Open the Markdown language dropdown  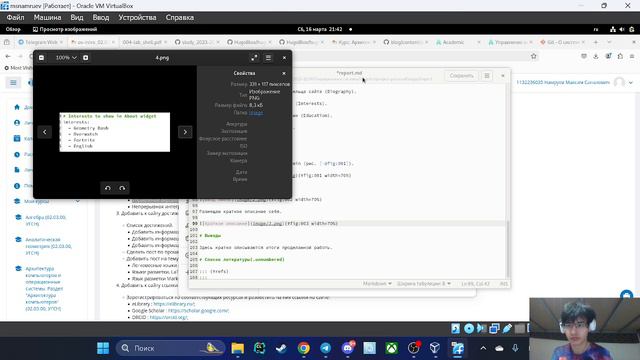click(377, 284)
